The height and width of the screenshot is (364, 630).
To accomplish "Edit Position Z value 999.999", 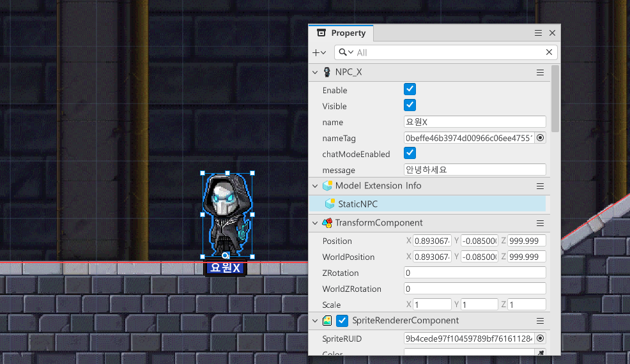I will tap(526, 241).
